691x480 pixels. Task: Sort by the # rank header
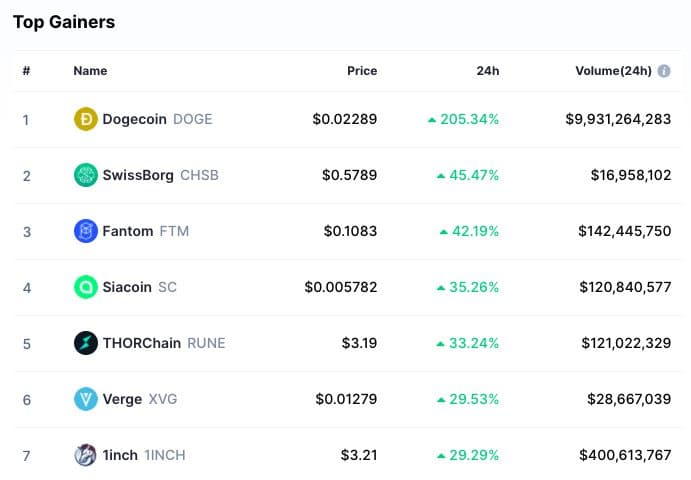pos(26,71)
